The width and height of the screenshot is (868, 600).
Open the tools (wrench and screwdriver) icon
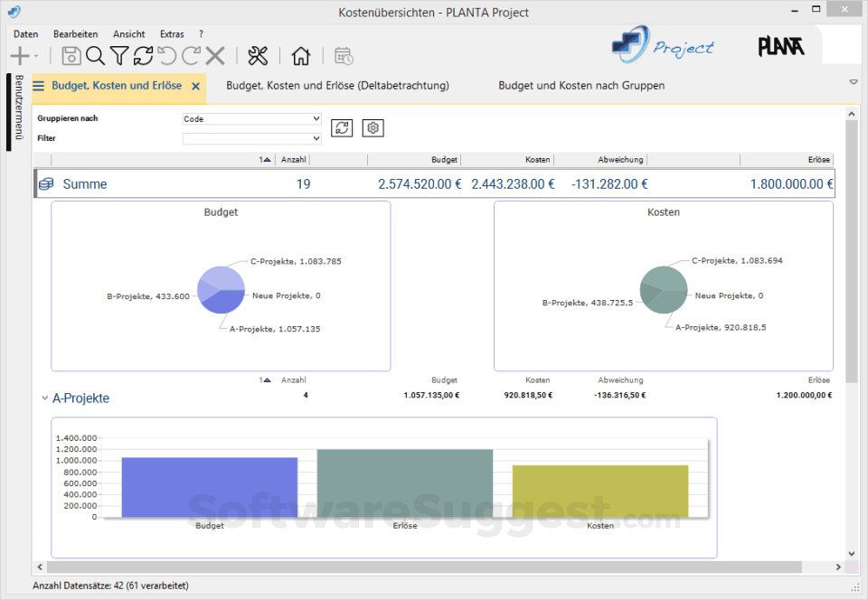pos(258,56)
